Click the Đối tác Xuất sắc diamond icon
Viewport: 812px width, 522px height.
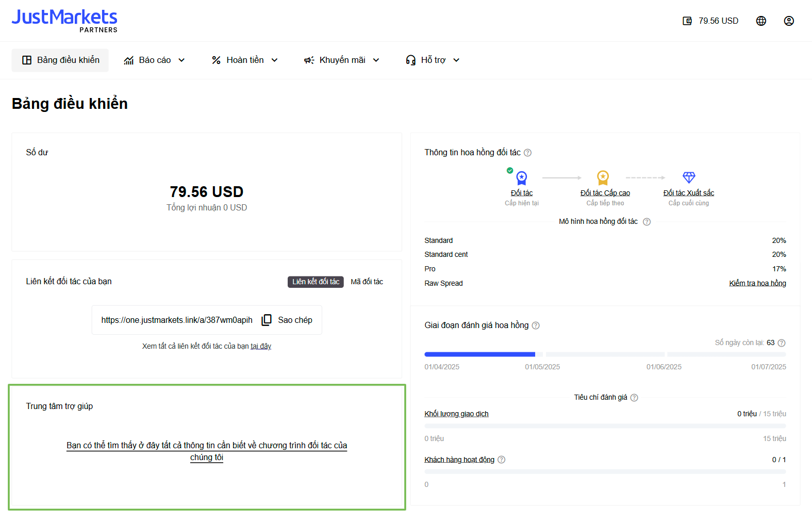click(x=689, y=178)
